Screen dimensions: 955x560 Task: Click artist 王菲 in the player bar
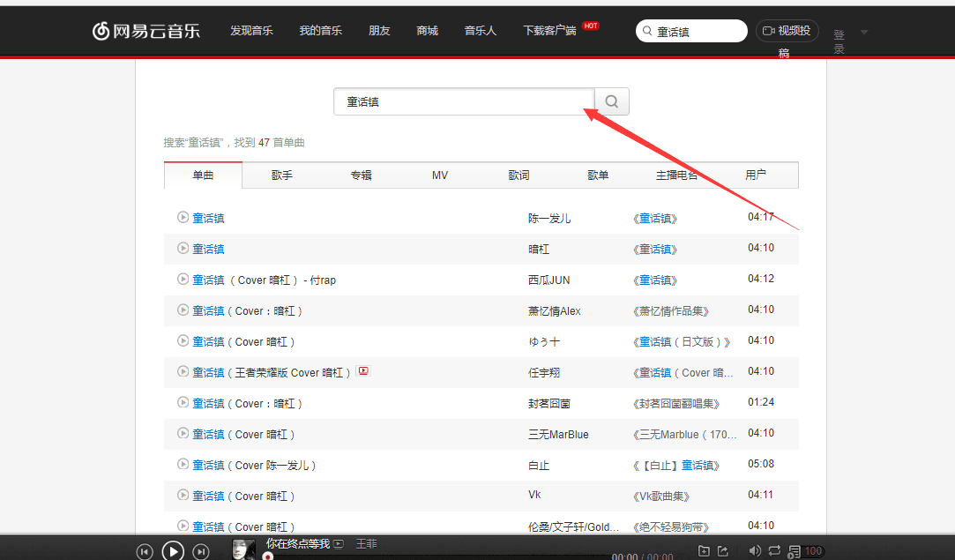(367, 543)
